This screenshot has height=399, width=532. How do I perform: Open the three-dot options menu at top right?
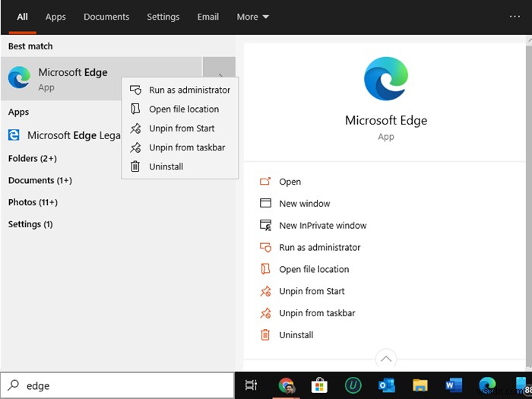[x=515, y=16]
